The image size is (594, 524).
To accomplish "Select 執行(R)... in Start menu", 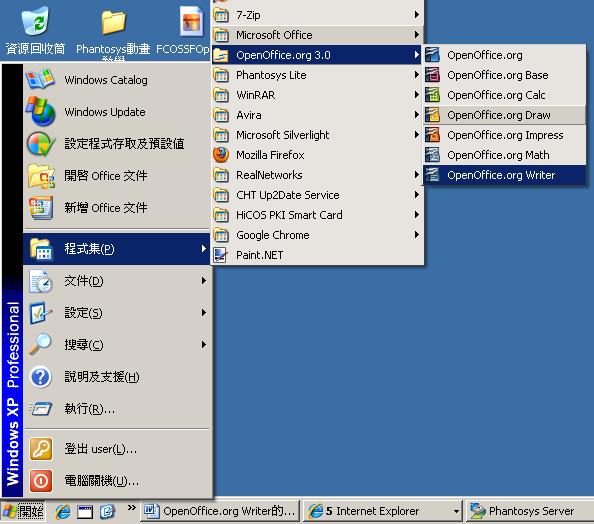I will (x=117, y=409).
